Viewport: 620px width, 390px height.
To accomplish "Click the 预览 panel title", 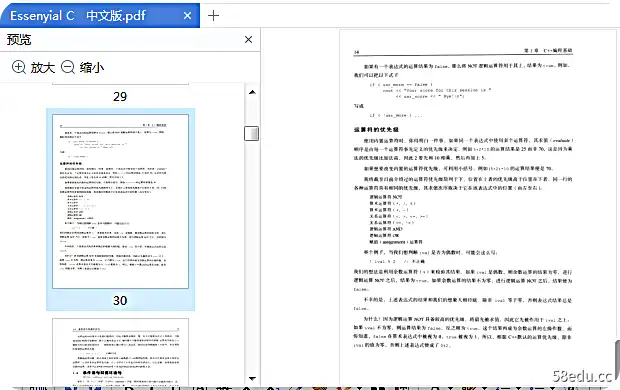I will click(19, 40).
